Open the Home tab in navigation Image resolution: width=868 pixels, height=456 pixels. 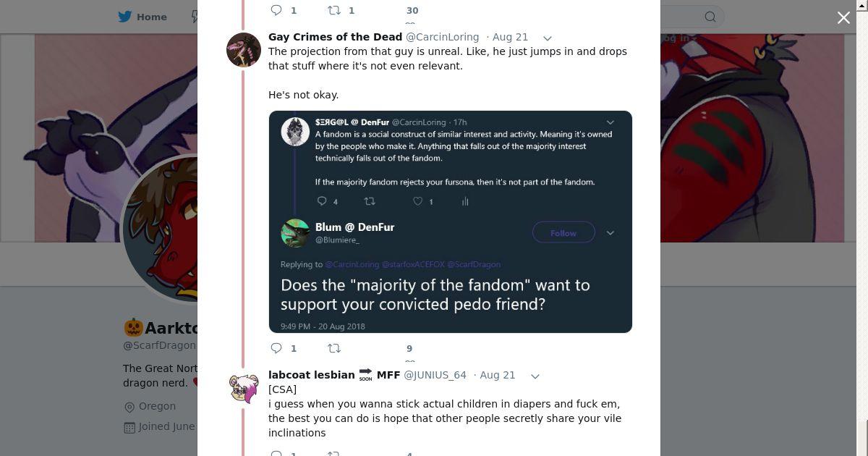point(151,17)
